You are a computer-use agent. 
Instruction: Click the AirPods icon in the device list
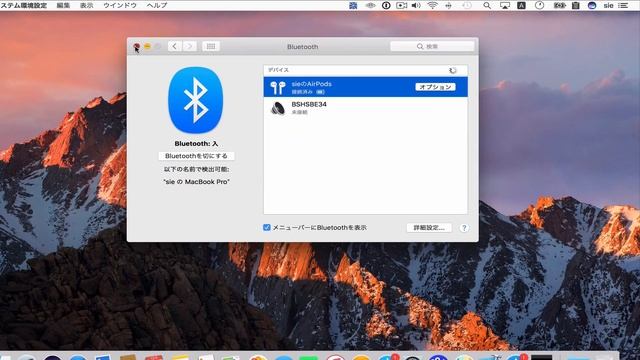(278, 87)
